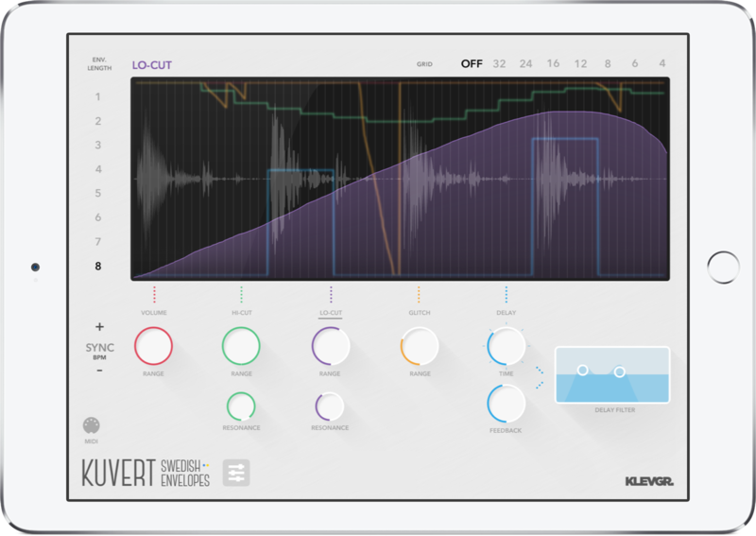Click the Delay time knob
This screenshot has height=536, width=756.
pos(507,346)
